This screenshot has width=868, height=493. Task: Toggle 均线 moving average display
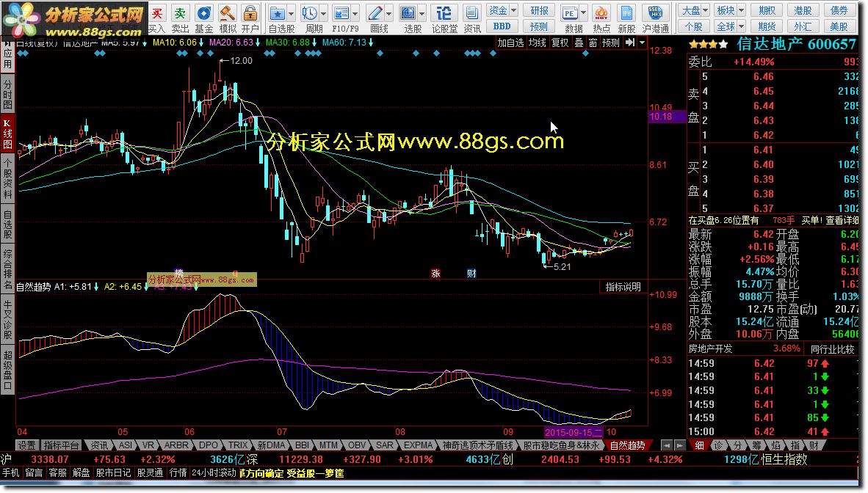(537, 43)
